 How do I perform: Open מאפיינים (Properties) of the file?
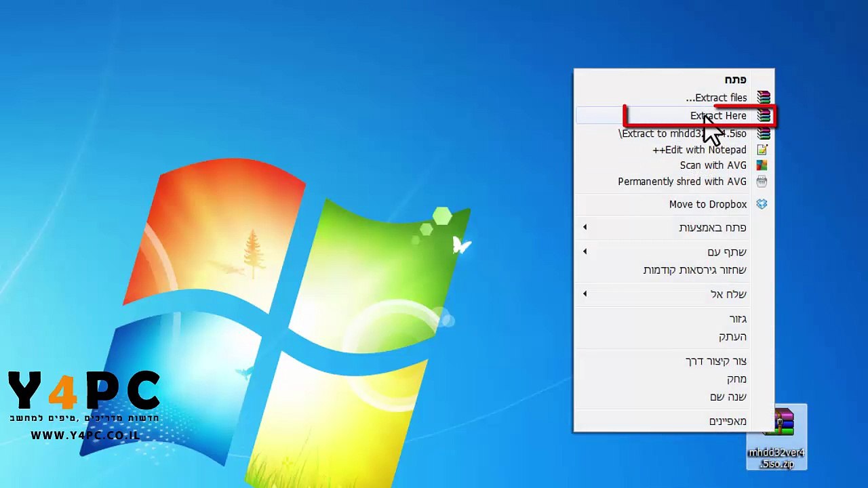pos(674,422)
